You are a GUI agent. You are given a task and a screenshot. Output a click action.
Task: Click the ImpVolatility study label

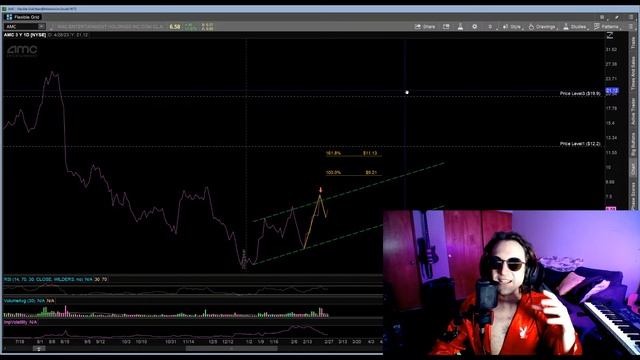[20, 322]
